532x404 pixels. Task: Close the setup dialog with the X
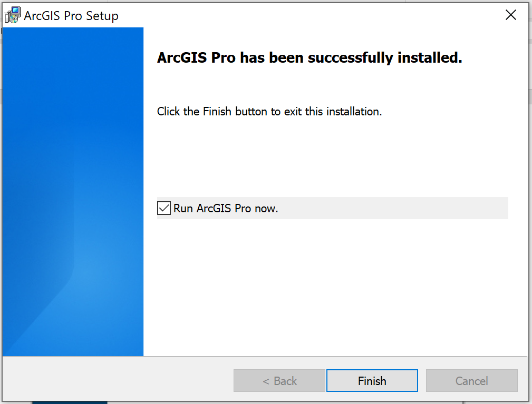510,15
